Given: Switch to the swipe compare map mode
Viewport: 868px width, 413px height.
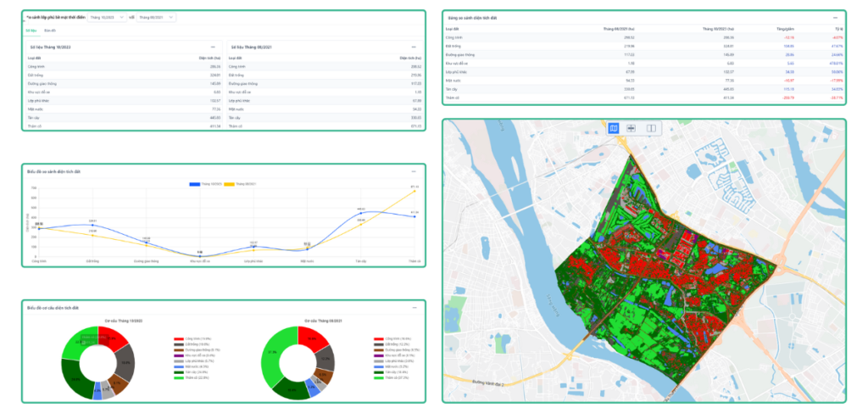Looking at the screenshot, I should click(x=632, y=128).
